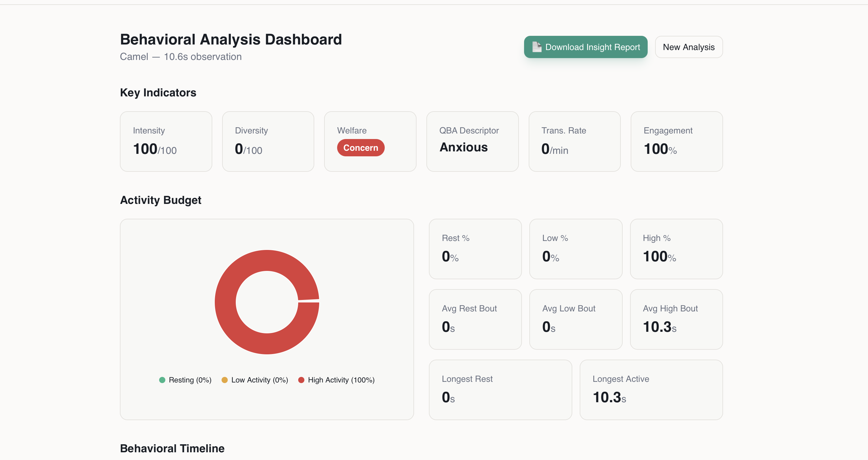Select the Rest % stat card
Viewport: 868px width, 460px height.
click(475, 249)
